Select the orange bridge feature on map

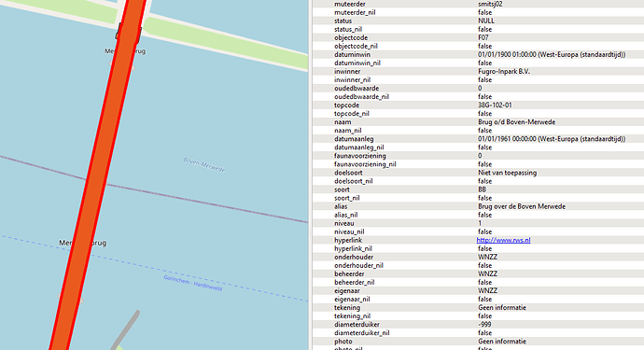coord(99,176)
